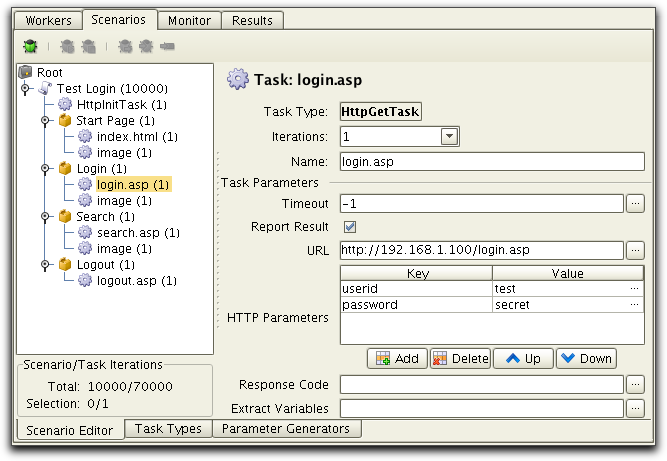Click the gear icon beside login.asp tree row
This screenshot has width=667, height=461.
pyautogui.click(x=85, y=184)
